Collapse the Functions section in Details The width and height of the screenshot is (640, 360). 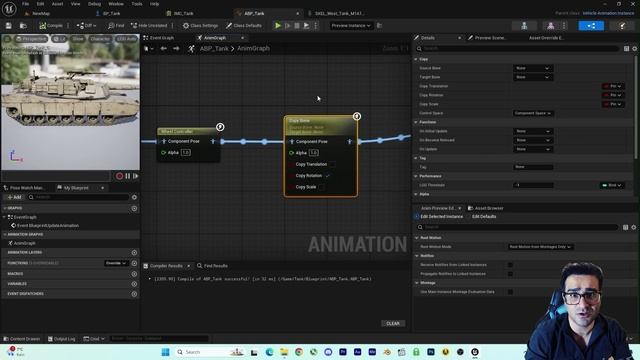pos(416,122)
